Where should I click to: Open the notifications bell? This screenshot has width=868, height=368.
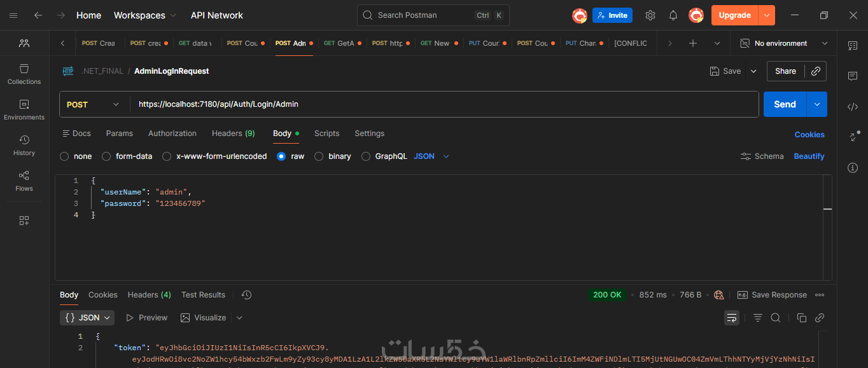click(x=673, y=15)
